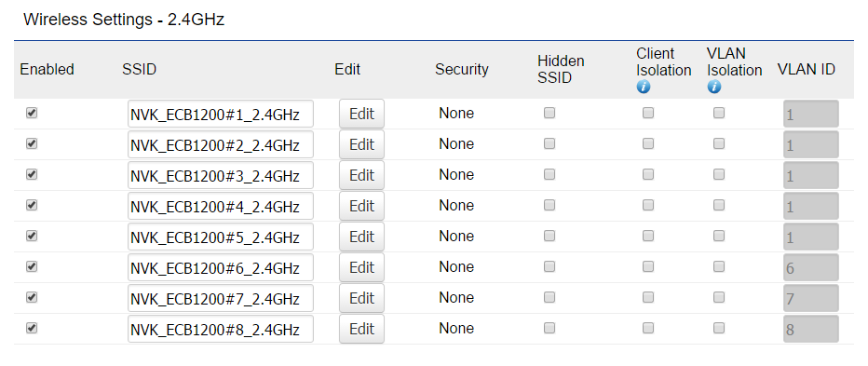Screen dimensions: 868x366
Task: Toggle Enabled checkbox for SSID #8
Action: coord(32,328)
